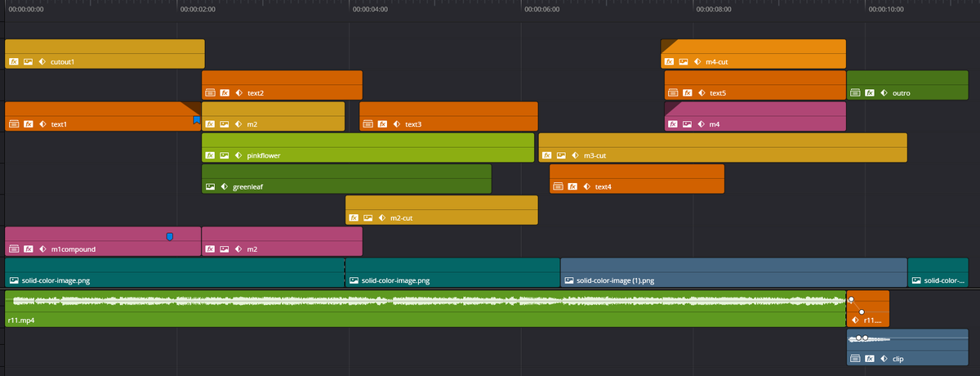Click the image icon on pink m4 clip

click(x=688, y=124)
